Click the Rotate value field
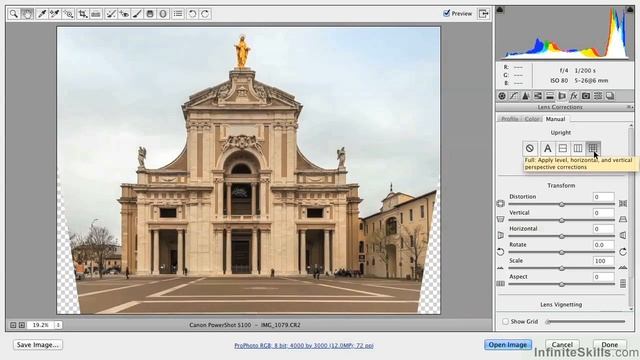Image resolution: width=640 pixels, height=360 pixels. (x=603, y=244)
